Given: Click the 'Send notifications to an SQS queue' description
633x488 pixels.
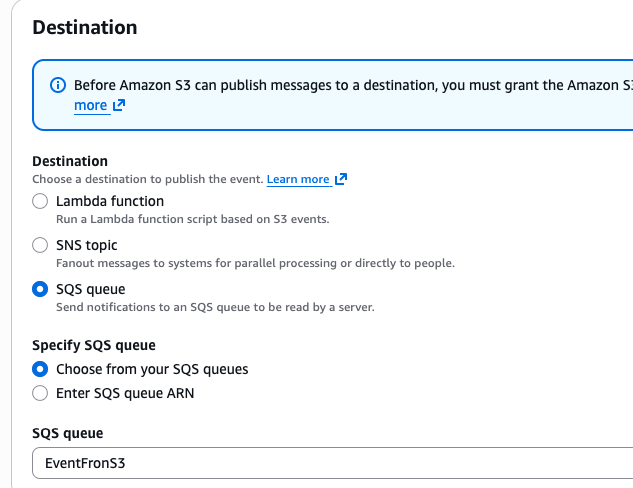Looking at the screenshot, I should (215, 307).
